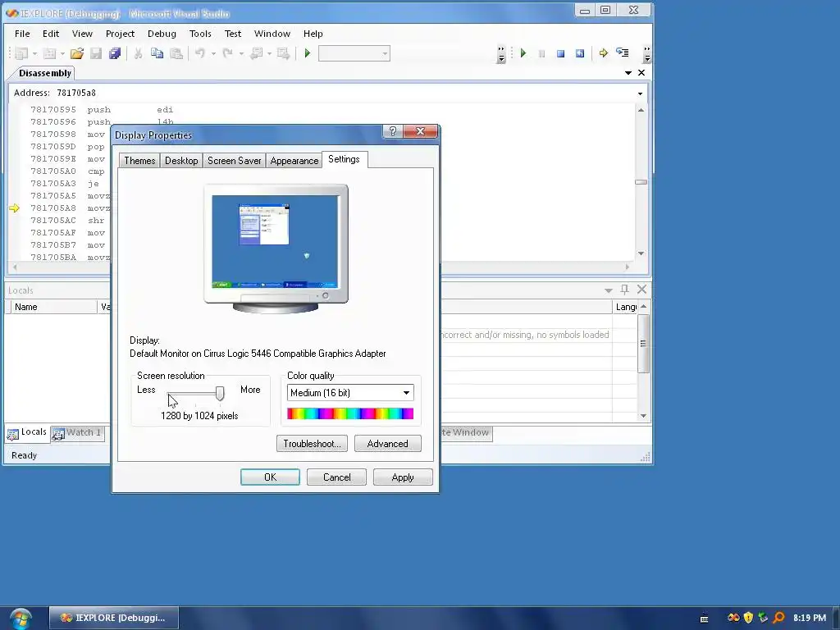Open File icon in Visual Studio toolbar
The width and height of the screenshot is (840, 630).
pyautogui.click(x=76, y=53)
